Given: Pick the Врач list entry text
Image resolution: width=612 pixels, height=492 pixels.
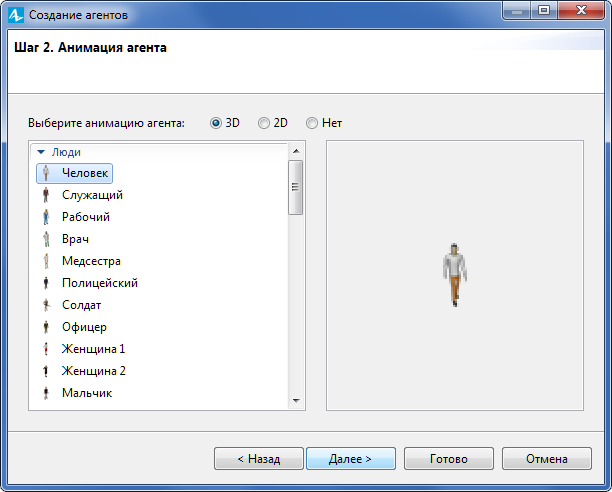Looking at the screenshot, I should 75,239.
